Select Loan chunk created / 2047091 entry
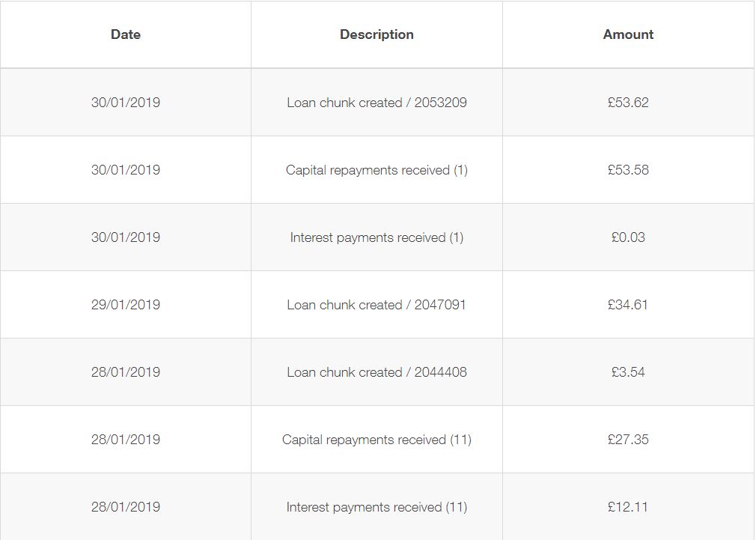The image size is (756, 540). (377, 305)
